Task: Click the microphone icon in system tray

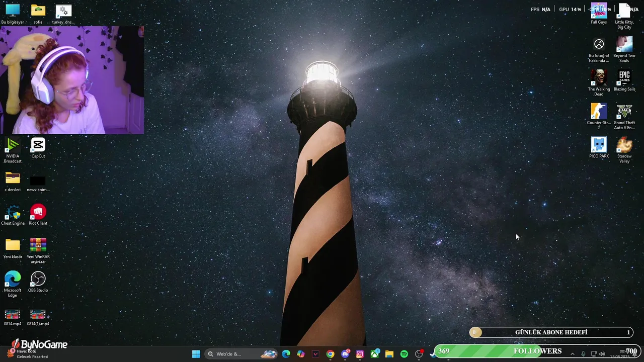Action: (583, 354)
